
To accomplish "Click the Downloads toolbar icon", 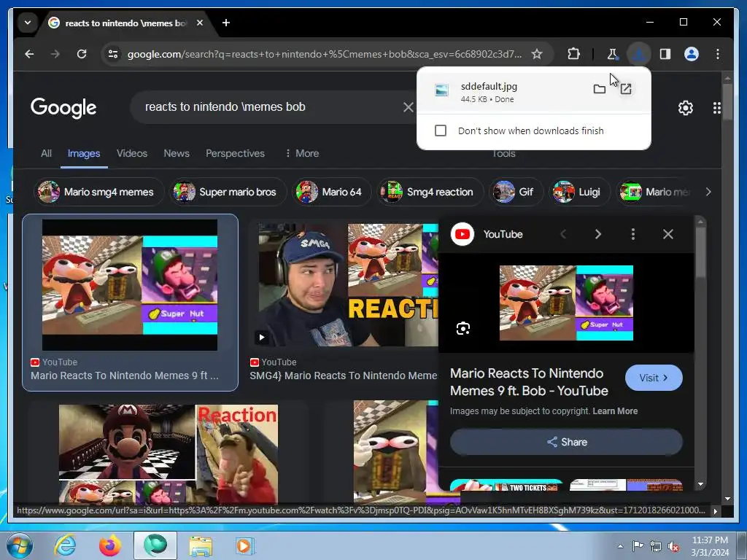I will (639, 54).
